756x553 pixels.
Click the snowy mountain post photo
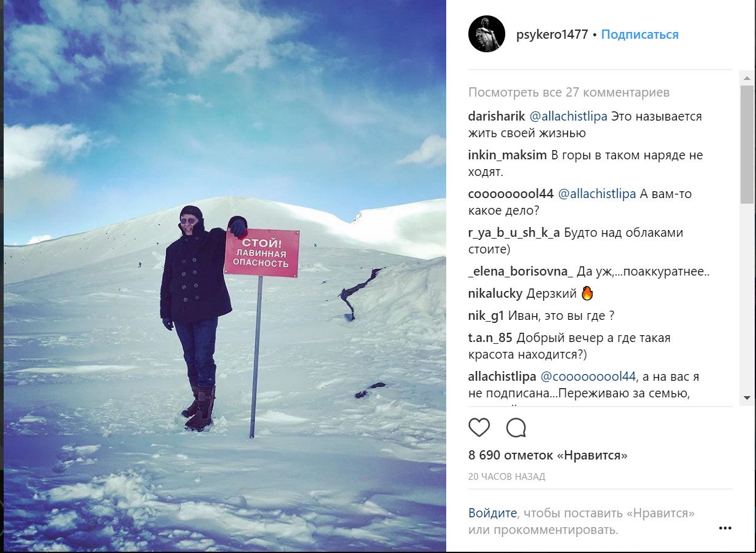click(x=225, y=276)
